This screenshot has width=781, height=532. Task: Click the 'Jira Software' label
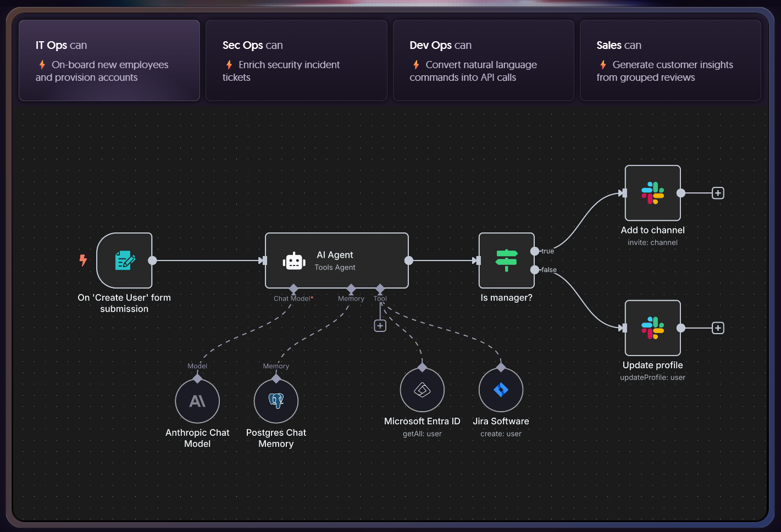point(501,422)
